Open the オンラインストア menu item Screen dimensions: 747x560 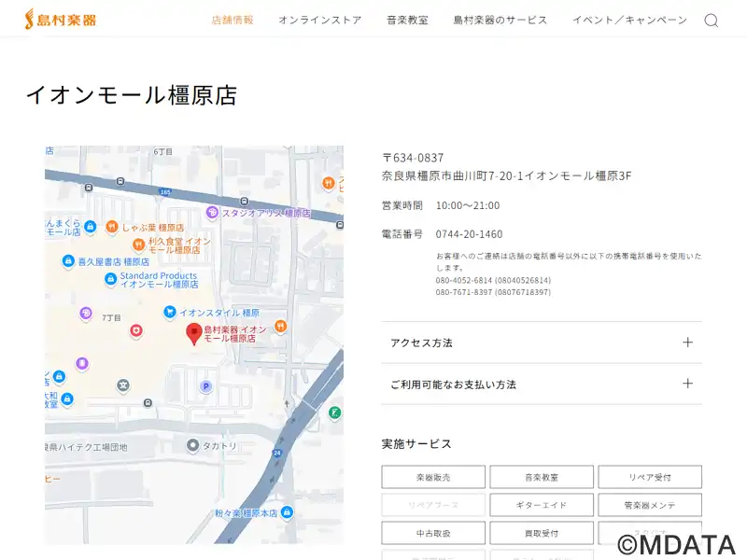click(320, 20)
